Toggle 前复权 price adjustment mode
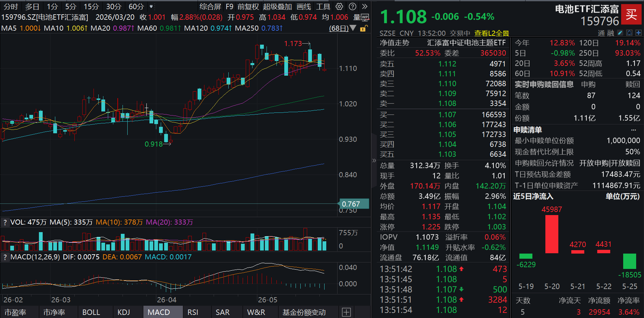The width and height of the screenshot is (644, 318). click(248, 6)
